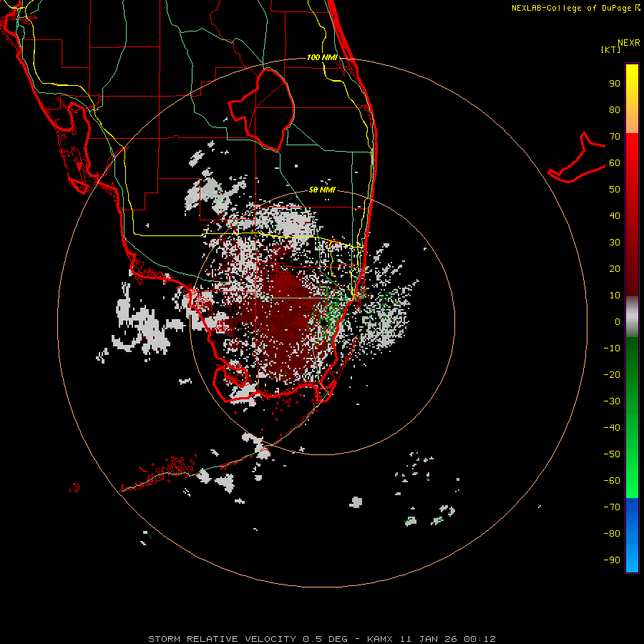
Task: Click the KT units label above color scale
Action: pyautogui.click(x=611, y=49)
